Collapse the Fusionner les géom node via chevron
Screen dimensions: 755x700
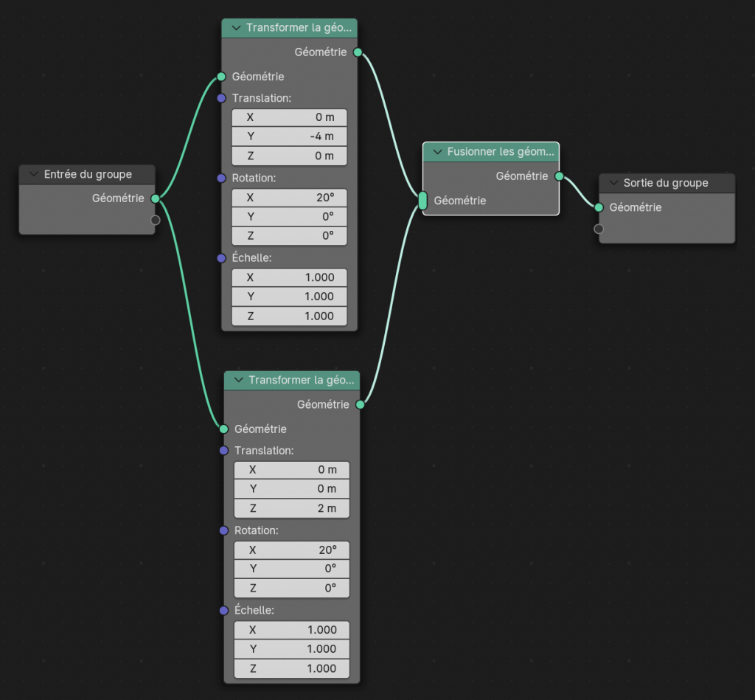click(436, 152)
